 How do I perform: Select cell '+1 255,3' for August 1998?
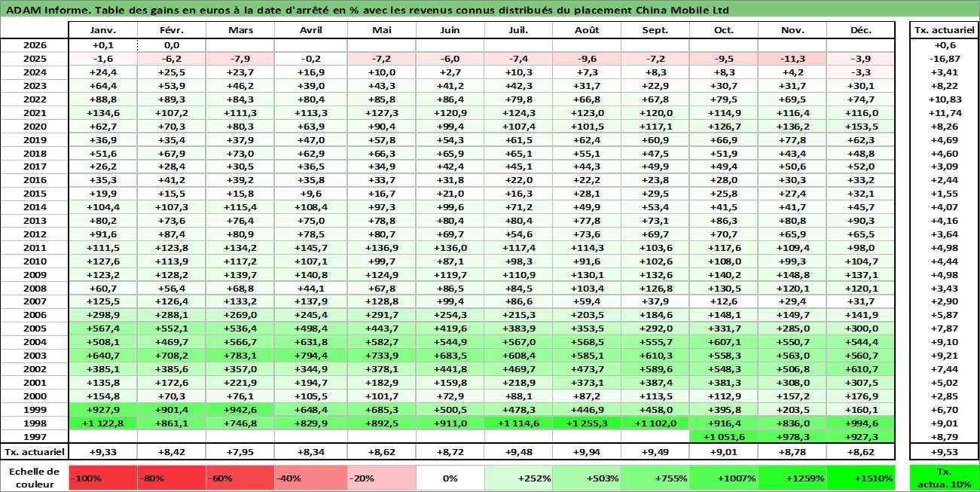[x=587, y=423]
